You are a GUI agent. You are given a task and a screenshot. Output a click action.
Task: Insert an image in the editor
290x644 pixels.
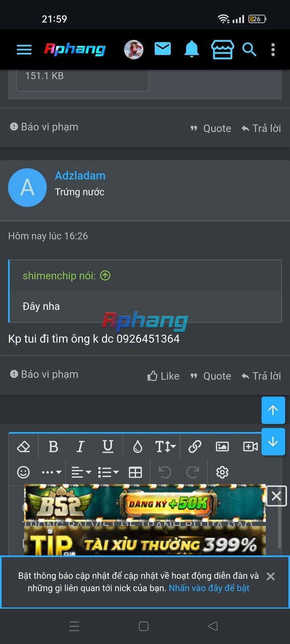[x=222, y=446]
